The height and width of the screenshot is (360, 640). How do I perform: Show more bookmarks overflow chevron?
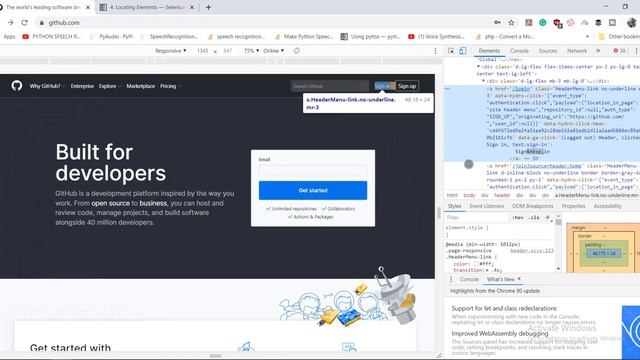[587, 37]
